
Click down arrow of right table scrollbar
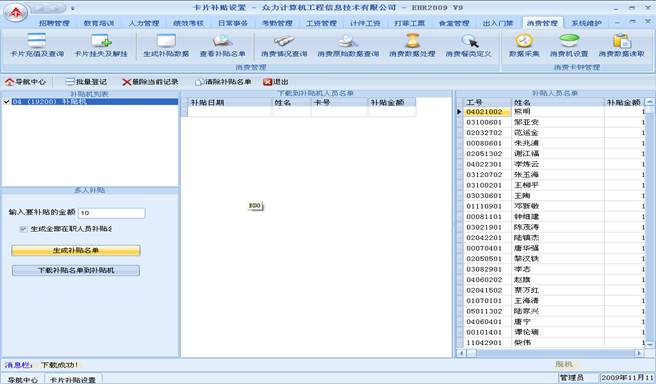tap(649, 344)
